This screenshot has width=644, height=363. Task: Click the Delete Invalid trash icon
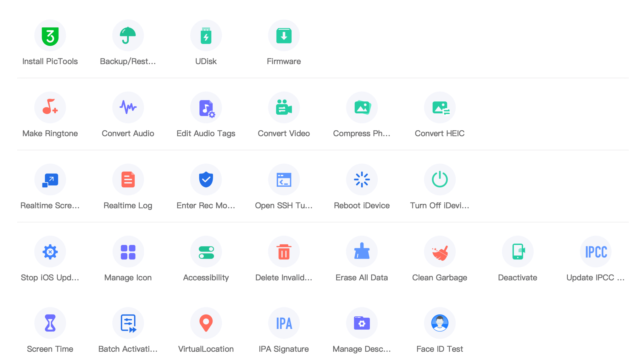pyautogui.click(x=284, y=252)
